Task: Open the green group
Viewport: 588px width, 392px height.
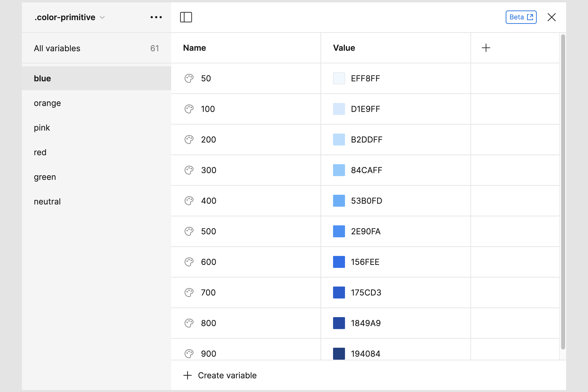Action: click(96, 177)
